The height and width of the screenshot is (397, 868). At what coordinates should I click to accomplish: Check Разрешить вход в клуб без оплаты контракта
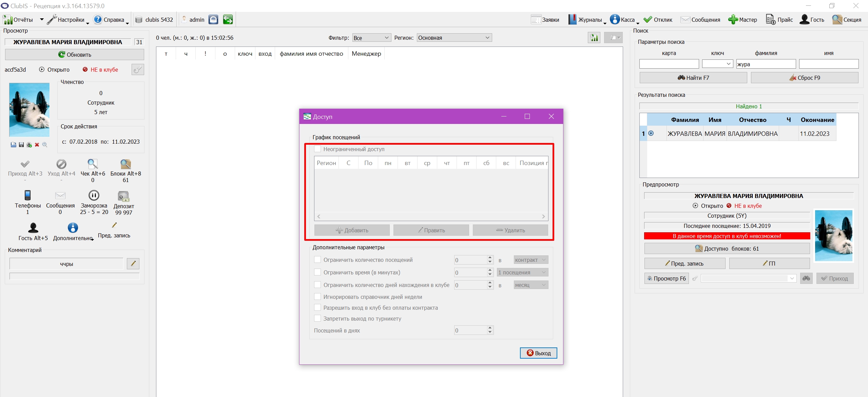click(317, 307)
